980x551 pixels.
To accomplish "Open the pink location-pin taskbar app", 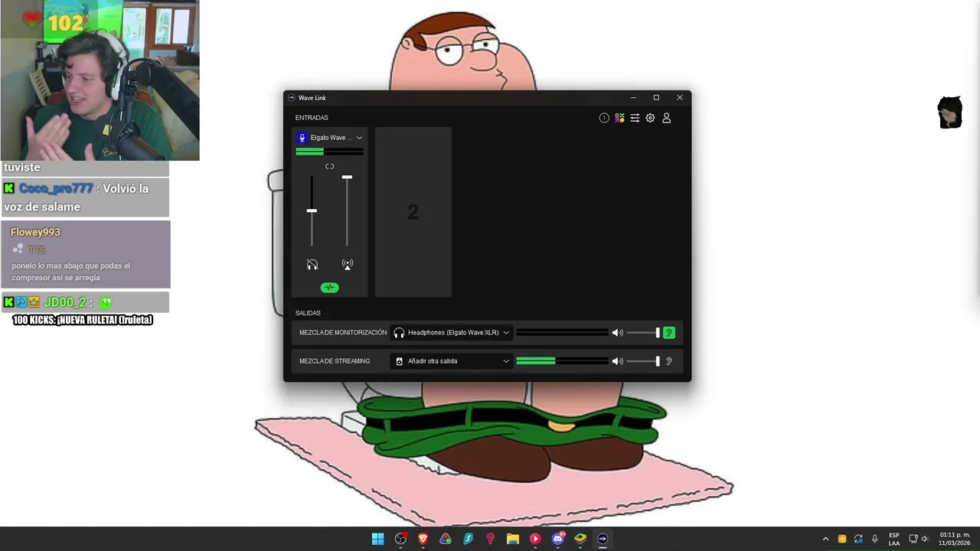I will click(490, 539).
